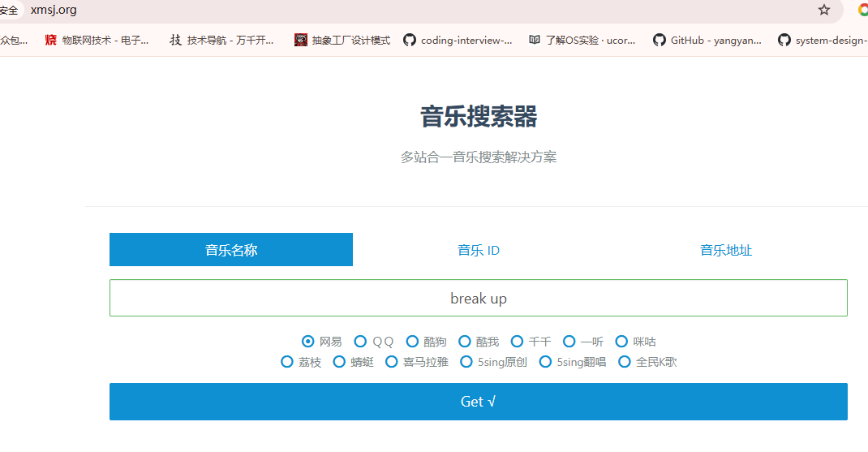Click the xmsj.org address bar URL
This screenshot has height=452, width=868.
pos(54,10)
